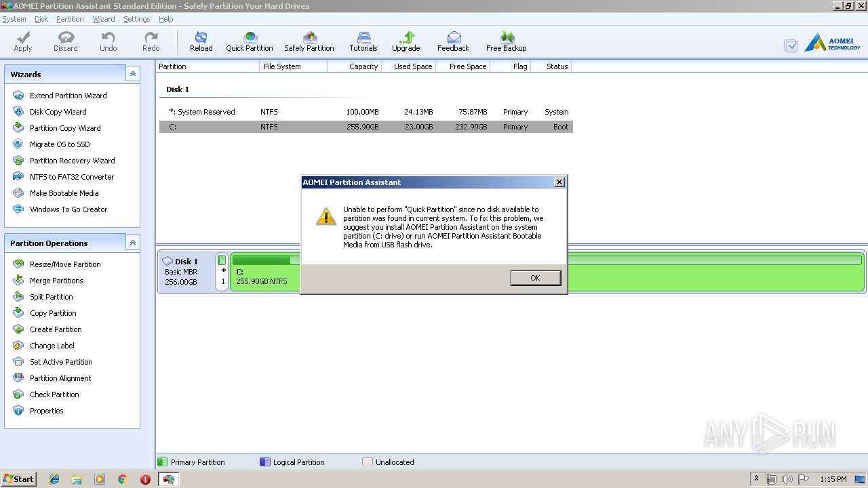Open Internet Explorer from taskbar
The height and width of the screenshot is (488, 868).
tap(54, 479)
